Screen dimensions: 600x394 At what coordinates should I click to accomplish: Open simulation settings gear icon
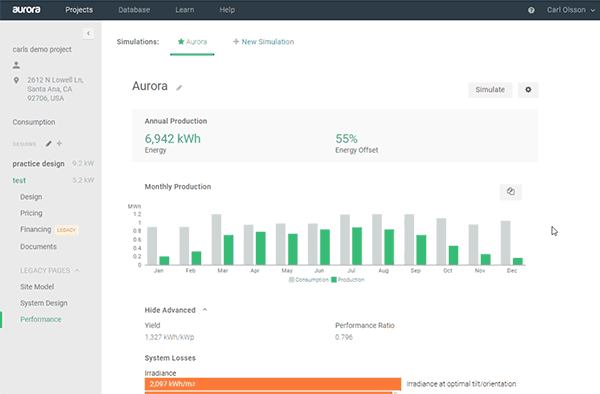click(528, 90)
